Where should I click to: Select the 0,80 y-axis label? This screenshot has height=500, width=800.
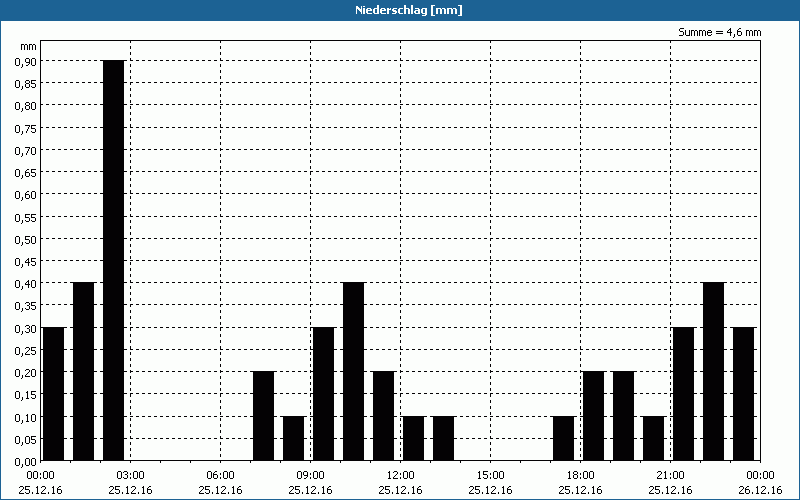pyautogui.click(x=26, y=106)
